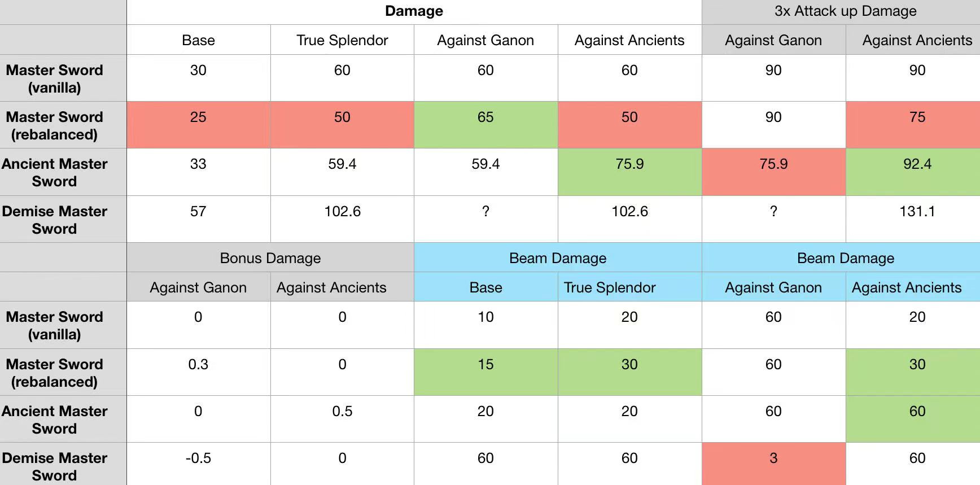Viewport: 980px width, 485px height.
Task: Click the Bonus Damage header cell
Action: pos(270,258)
